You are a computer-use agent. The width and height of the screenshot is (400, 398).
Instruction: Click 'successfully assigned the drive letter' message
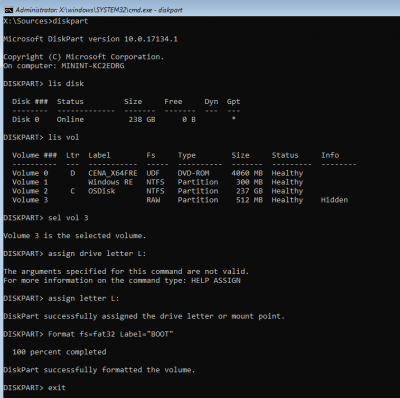pos(144,316)
